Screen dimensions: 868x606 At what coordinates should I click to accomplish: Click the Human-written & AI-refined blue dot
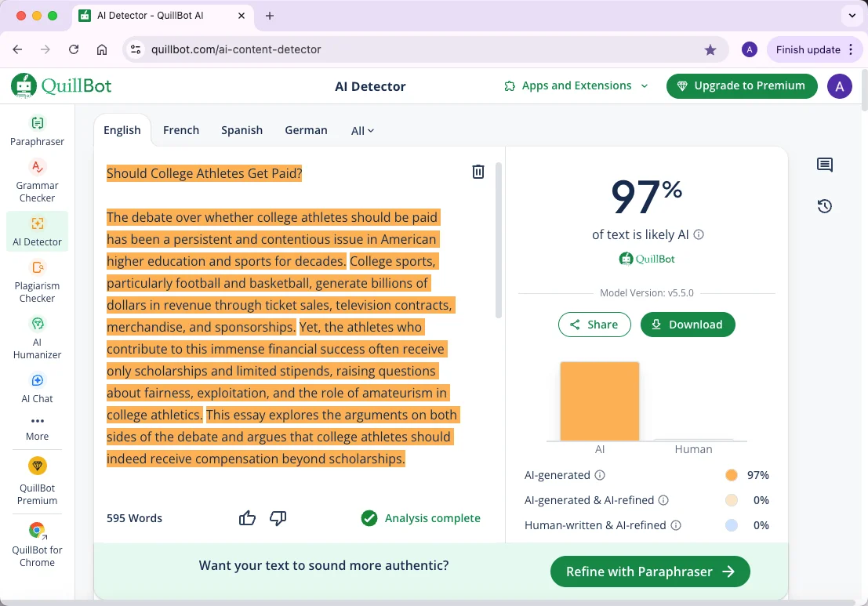click(x=732, y=525)
